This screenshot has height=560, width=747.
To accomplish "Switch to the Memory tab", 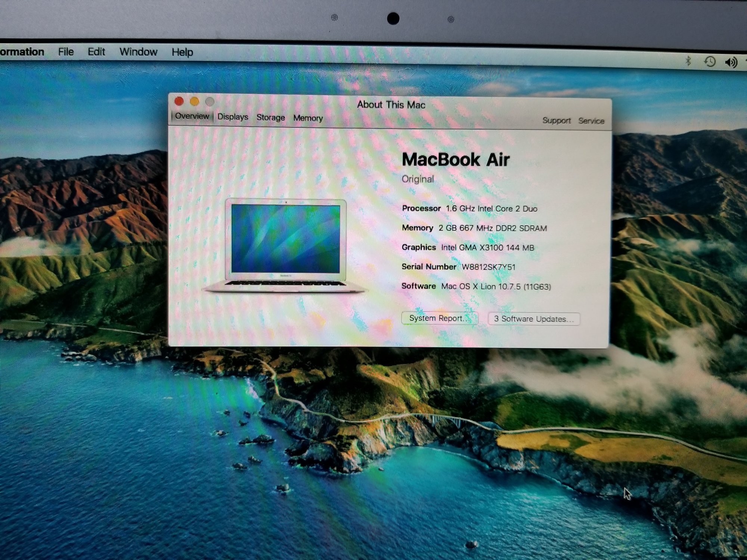I will click(308, 118).
